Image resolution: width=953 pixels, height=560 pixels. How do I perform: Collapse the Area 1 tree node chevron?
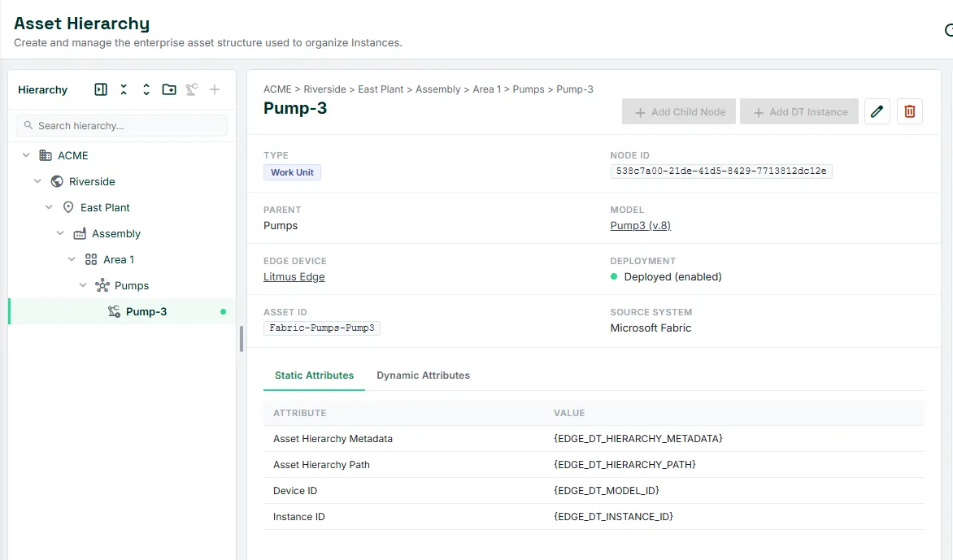tap(72, 260)
